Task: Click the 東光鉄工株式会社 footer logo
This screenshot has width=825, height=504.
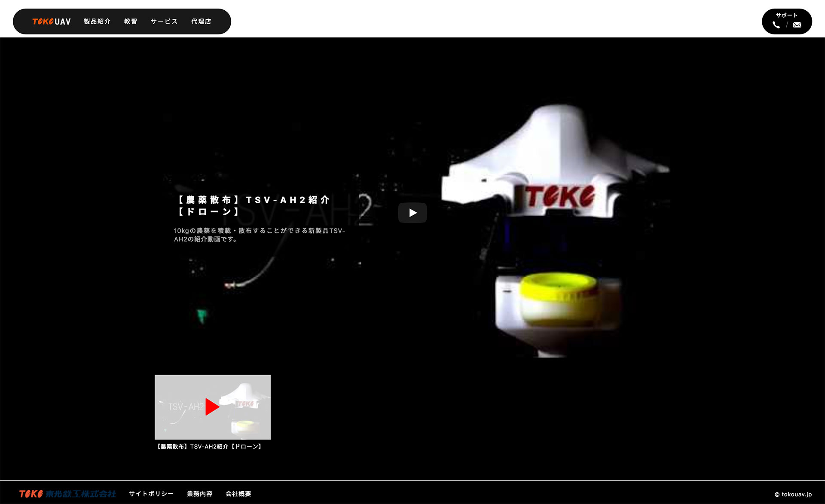Action: (x=67, y=494)
